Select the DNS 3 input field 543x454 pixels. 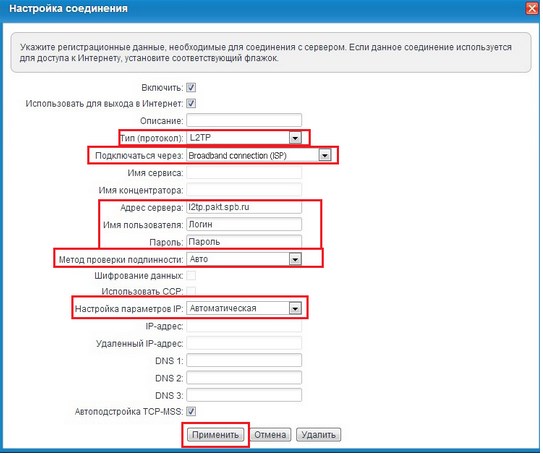[244, 395]
